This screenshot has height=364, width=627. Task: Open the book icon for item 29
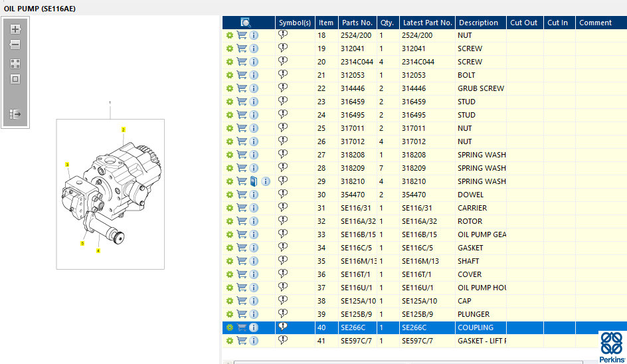254,181
